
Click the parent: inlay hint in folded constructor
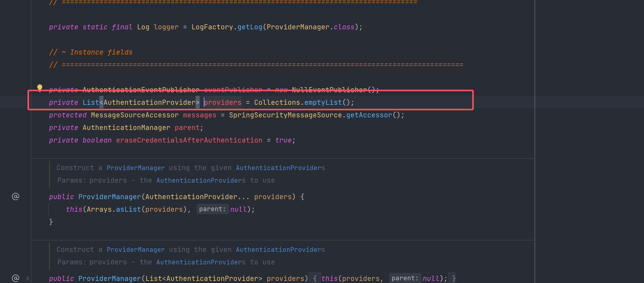pos(405,278)
